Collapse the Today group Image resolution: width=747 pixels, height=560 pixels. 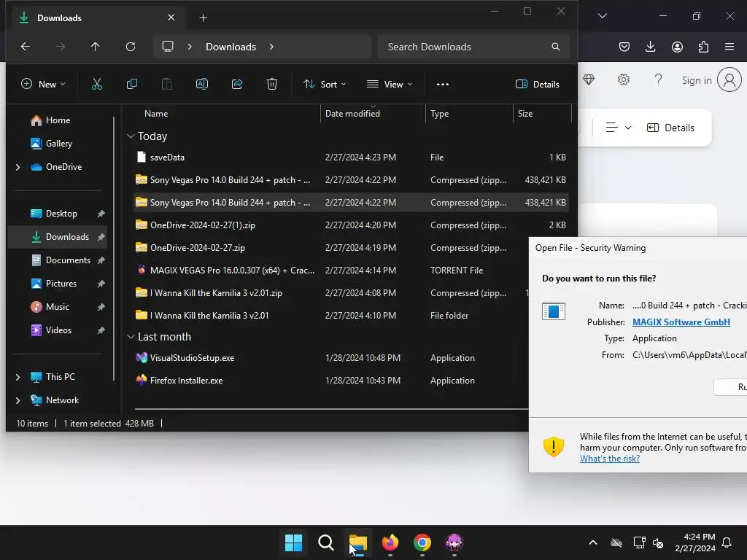coord(131,136)
